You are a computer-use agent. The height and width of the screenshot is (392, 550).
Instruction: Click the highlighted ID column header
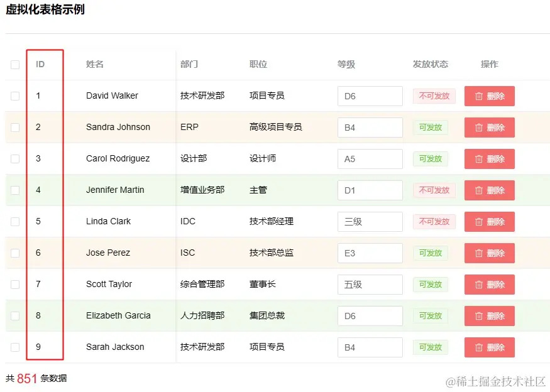coord(40,64)
